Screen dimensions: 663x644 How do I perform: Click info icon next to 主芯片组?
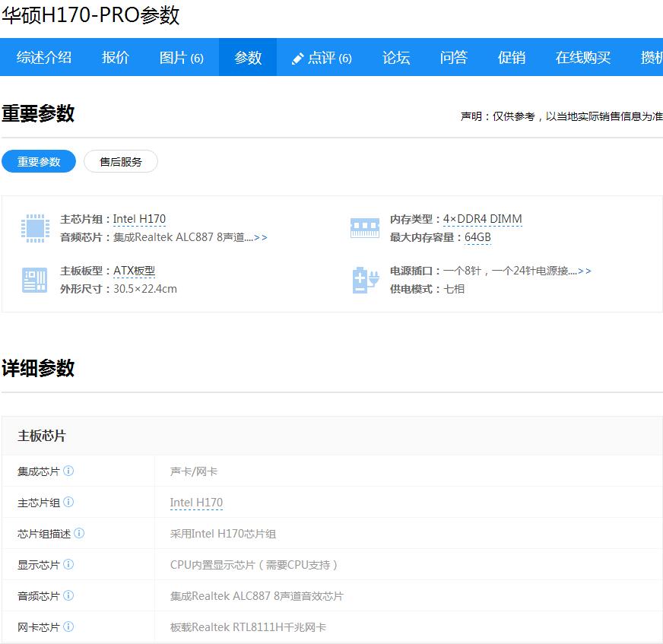(68, 502)
